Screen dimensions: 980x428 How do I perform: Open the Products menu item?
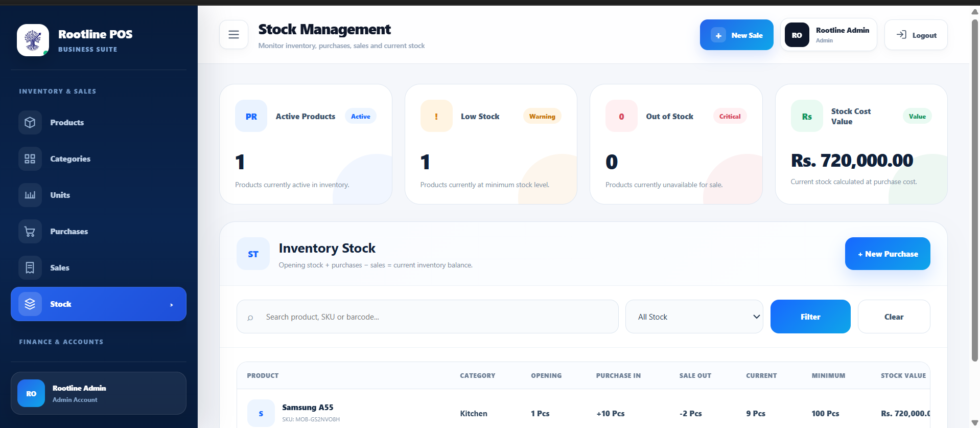pos(99,123)
